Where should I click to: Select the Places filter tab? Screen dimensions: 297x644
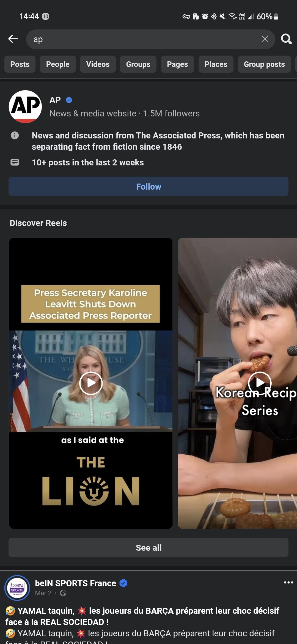click(x=216, y=64)
